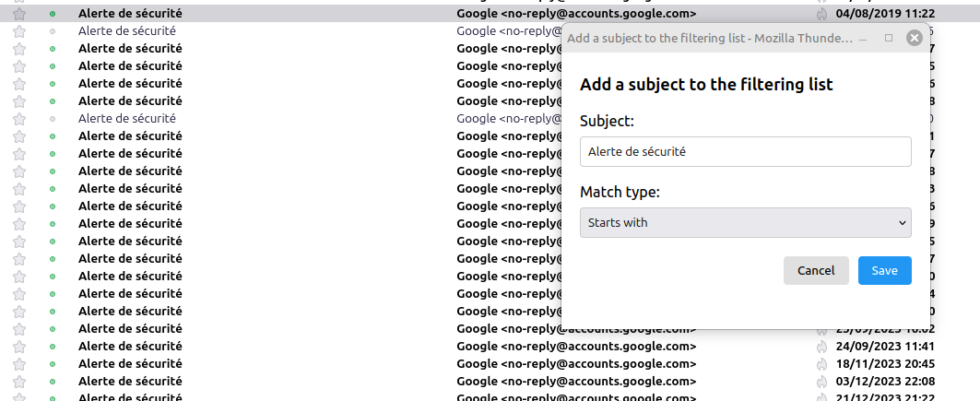Screen dimensions: 980x401
Task: Save the subject filter
Action: 884,270
